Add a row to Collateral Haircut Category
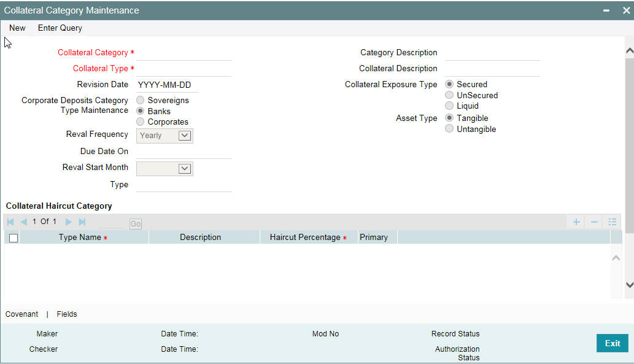 576,222
